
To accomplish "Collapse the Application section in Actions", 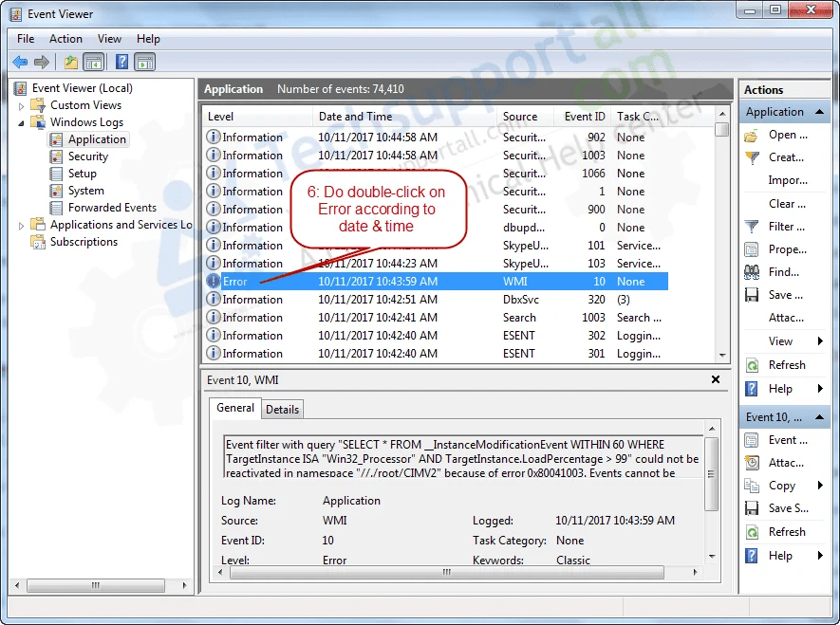I will click(819, 112).
